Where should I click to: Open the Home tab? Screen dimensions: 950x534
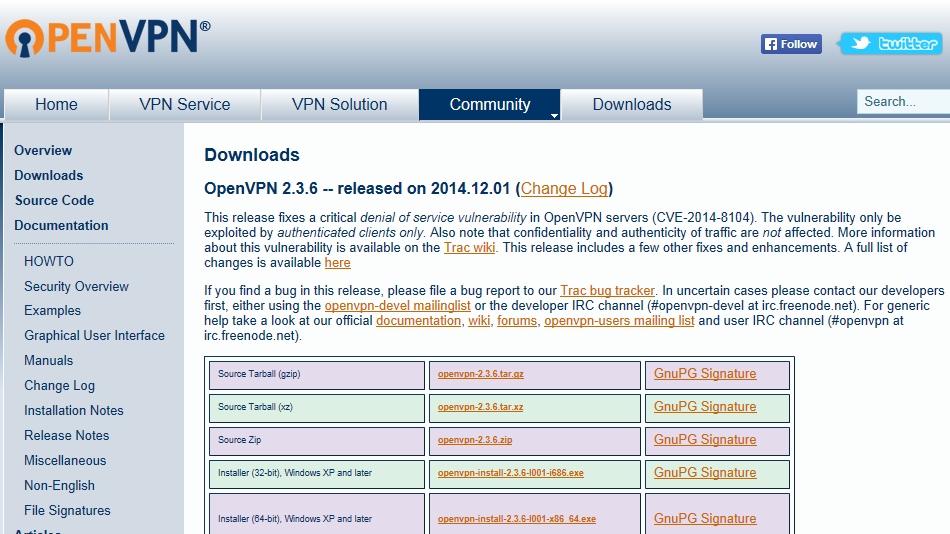[56, 105]
